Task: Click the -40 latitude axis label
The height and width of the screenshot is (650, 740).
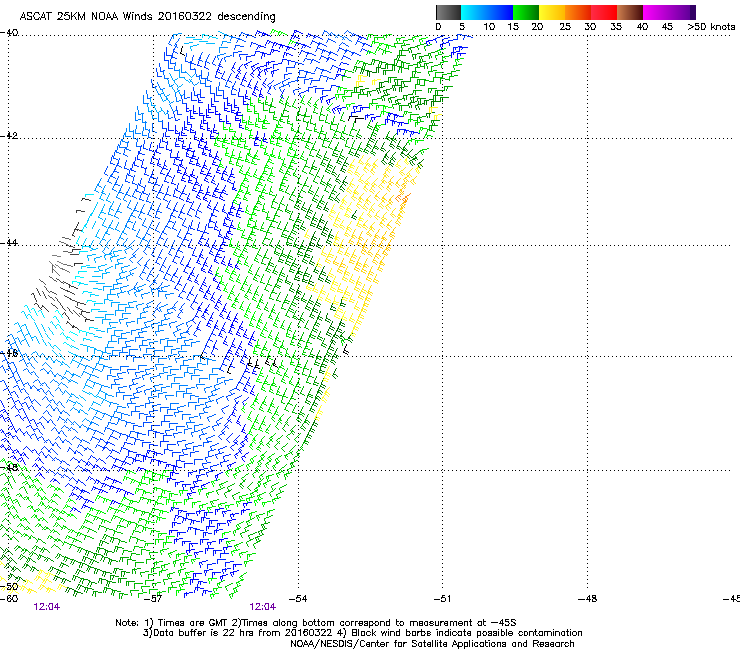Action: pos(9,33)
